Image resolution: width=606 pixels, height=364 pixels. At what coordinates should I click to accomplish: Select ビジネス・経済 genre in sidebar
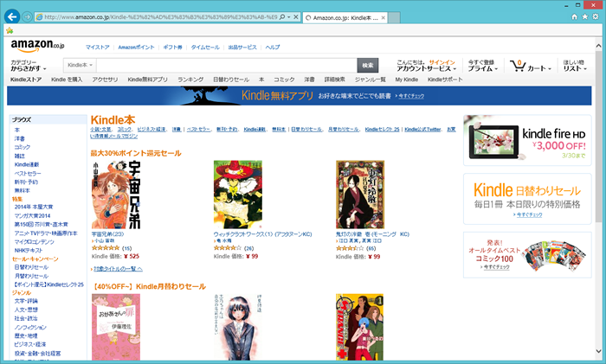coord(30,344)
